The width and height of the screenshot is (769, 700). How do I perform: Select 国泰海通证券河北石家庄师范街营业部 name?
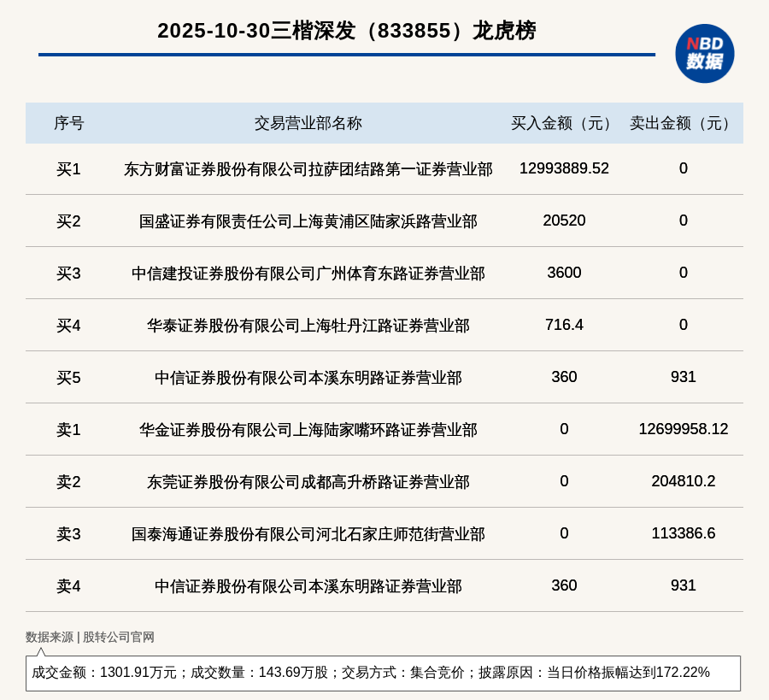point(308,534)
